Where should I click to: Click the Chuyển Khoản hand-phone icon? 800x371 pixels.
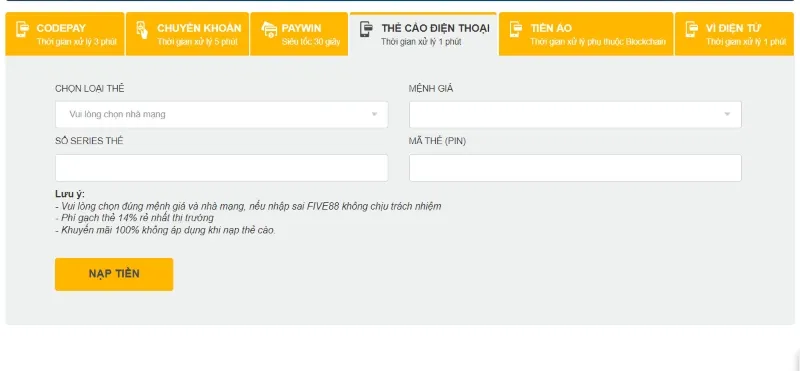tap(142, 30)
